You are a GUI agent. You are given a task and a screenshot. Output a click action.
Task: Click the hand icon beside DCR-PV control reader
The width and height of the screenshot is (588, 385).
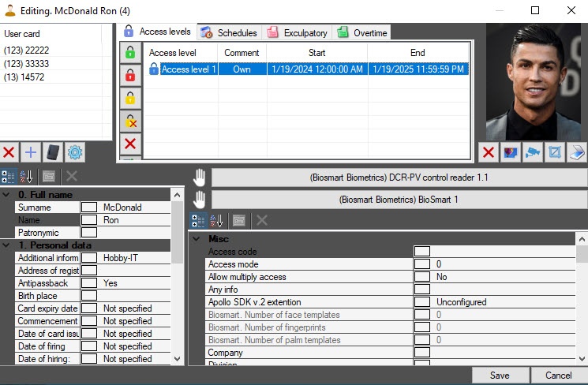[200, 178]
